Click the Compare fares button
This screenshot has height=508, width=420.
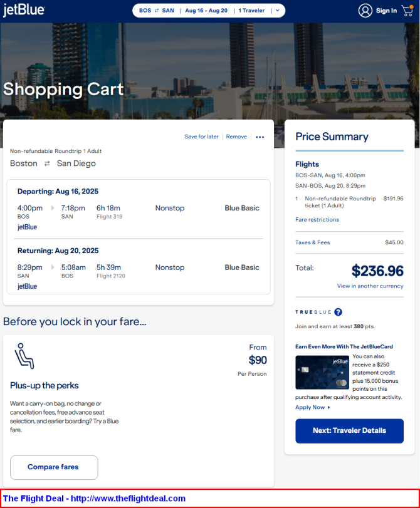[54, 467]
